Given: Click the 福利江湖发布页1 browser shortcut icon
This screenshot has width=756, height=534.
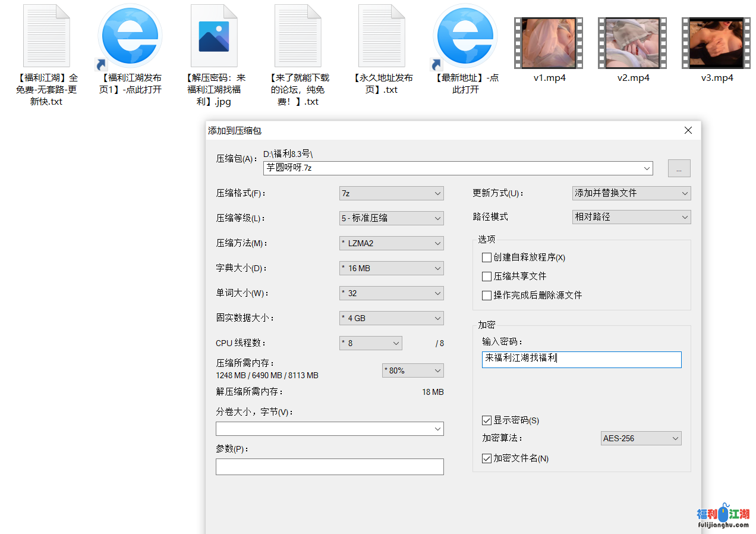Looking at the screenshot, I should pyautogui.click(x=130, y=37).
